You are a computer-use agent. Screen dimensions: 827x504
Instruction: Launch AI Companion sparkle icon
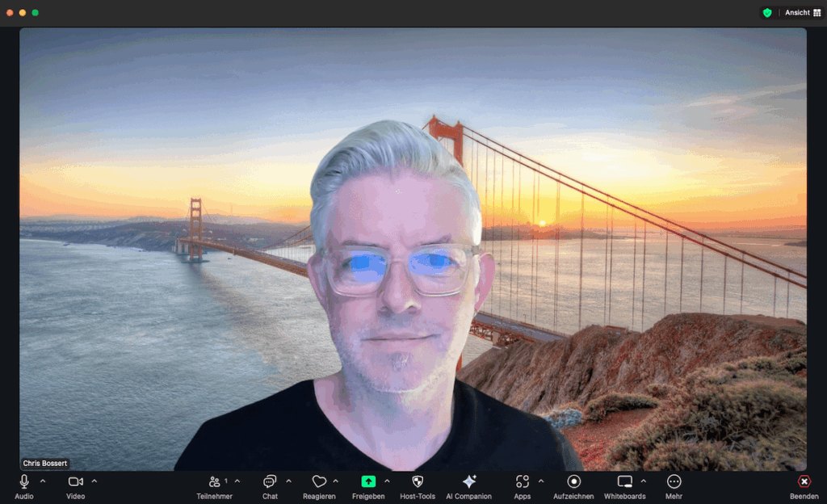469,482
